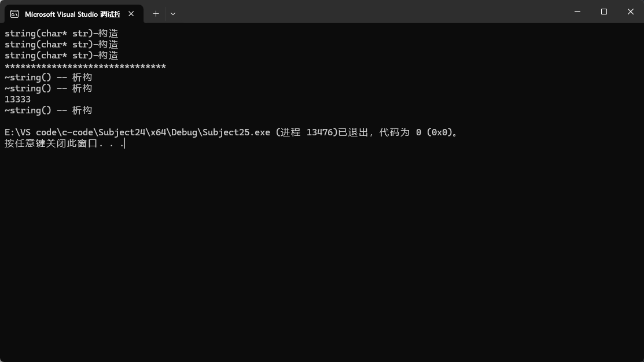Click the empty title bar area
644x362 pixels.
(x=370, y=12)
